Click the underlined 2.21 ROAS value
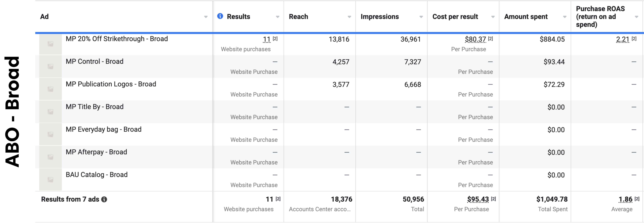 [622, 39]
